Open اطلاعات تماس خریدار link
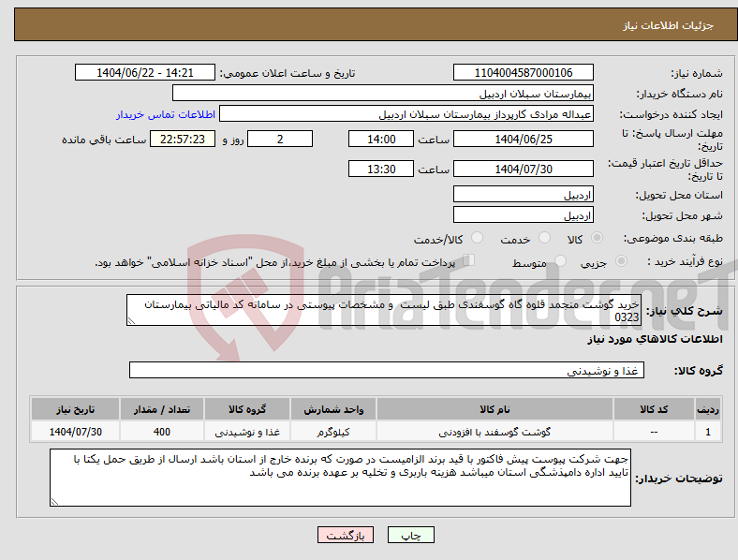 [x=166, y=114]
